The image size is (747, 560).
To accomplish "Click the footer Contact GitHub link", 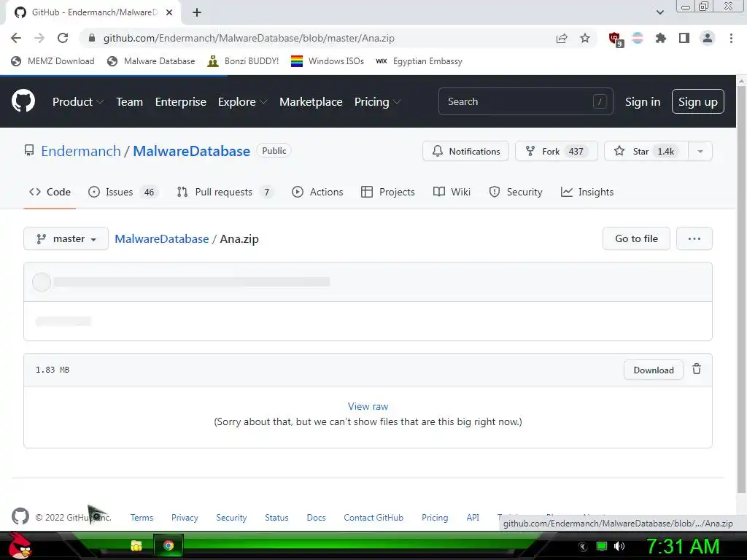I will pyautogui.click(x=373, y=518).
